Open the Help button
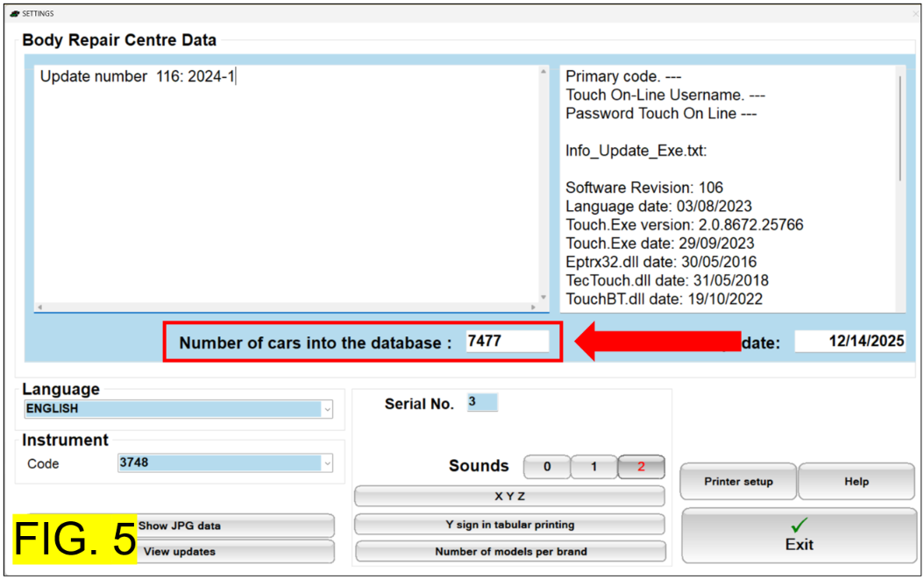This screenshot has height=579, width=924. coord(856,481)
